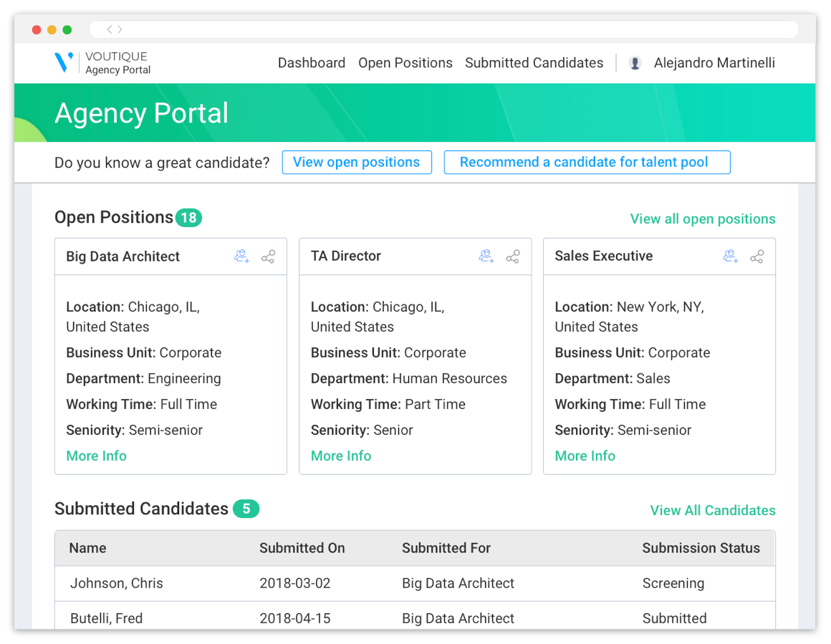The height and width of the screenshot is (644, 831).
Task: Click the Voutique logo icon
Action: pyautogui.click(x=64, y=62)
